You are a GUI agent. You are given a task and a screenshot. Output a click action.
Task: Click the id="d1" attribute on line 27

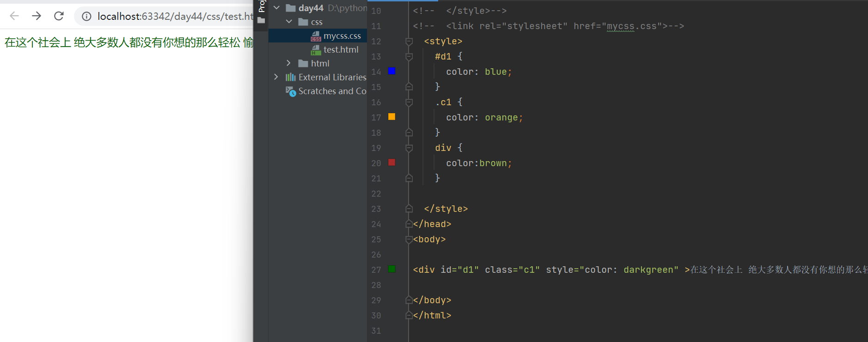point(460,270)
